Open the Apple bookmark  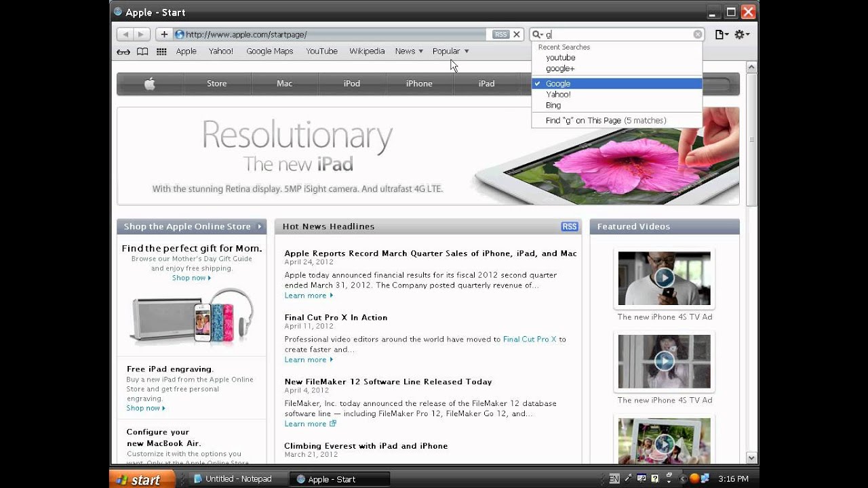(186, 51)
